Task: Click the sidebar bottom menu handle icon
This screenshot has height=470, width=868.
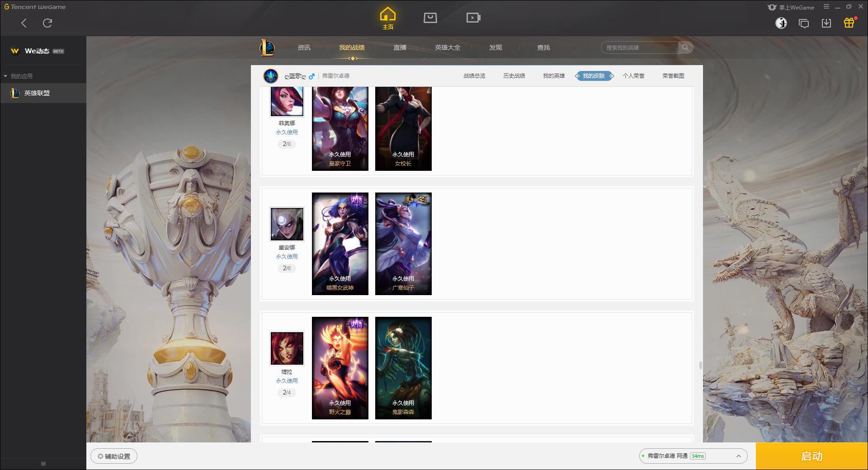Action: point(43,464)
